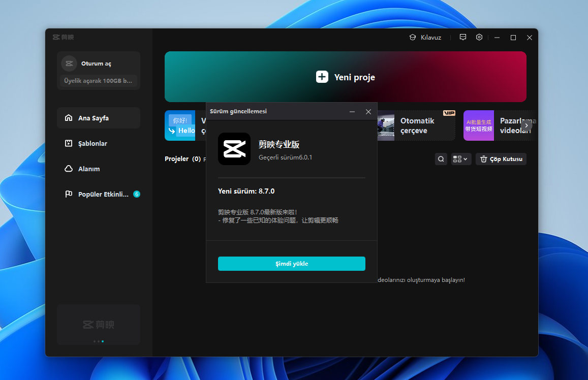The width and height of the screenshot is (588, 380).
Task: Click Oturum aç to sign in
Action: tap(96, 64)
